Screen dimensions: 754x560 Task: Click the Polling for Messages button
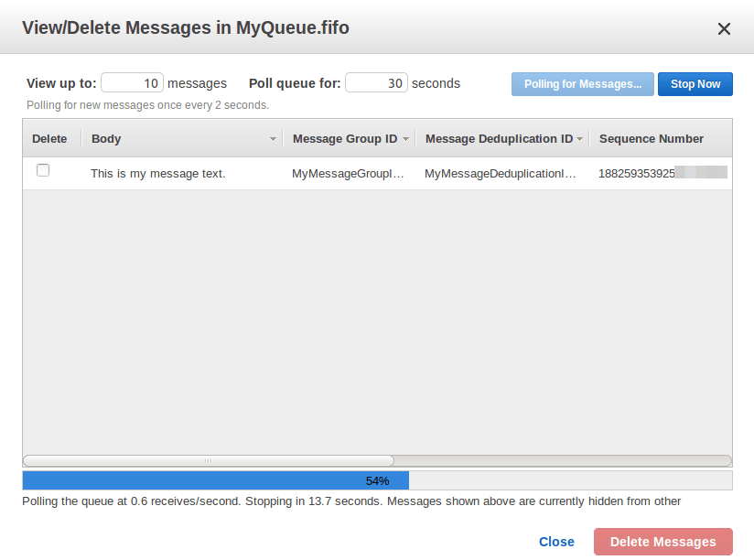tap(582, 83)
